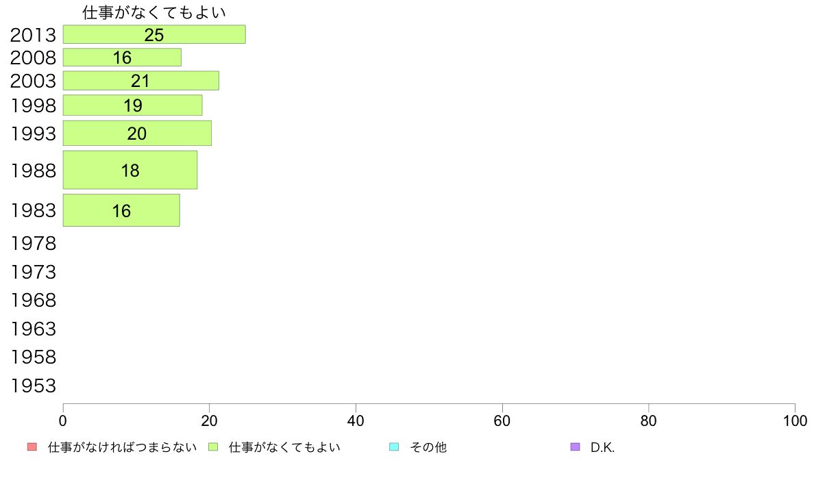Image resolution: width=814 pixels, height=504 pixels.
Task: Select the 2013 bar showing 25
Action: point(154,34)
